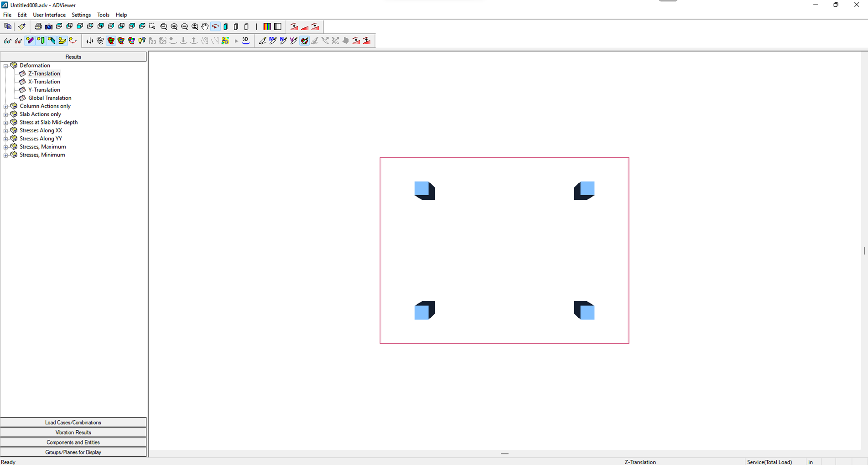Toggle the rainbow color palette display
The width and height of the screenshot is (868, 465).
(x=267, y=26)
